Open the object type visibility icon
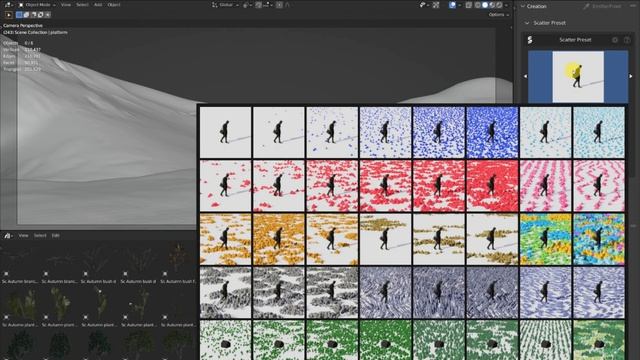The image size is (640, 360). pos(423,5)
